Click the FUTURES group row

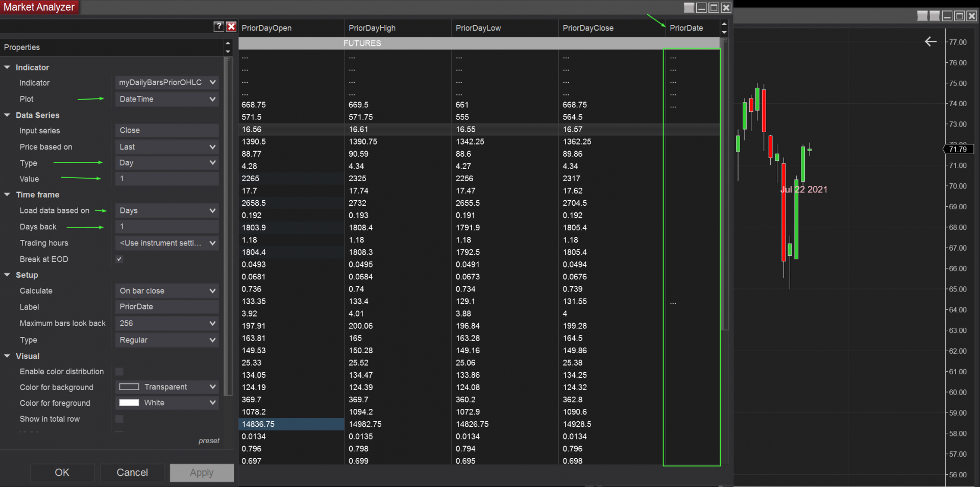click(480, 43)
